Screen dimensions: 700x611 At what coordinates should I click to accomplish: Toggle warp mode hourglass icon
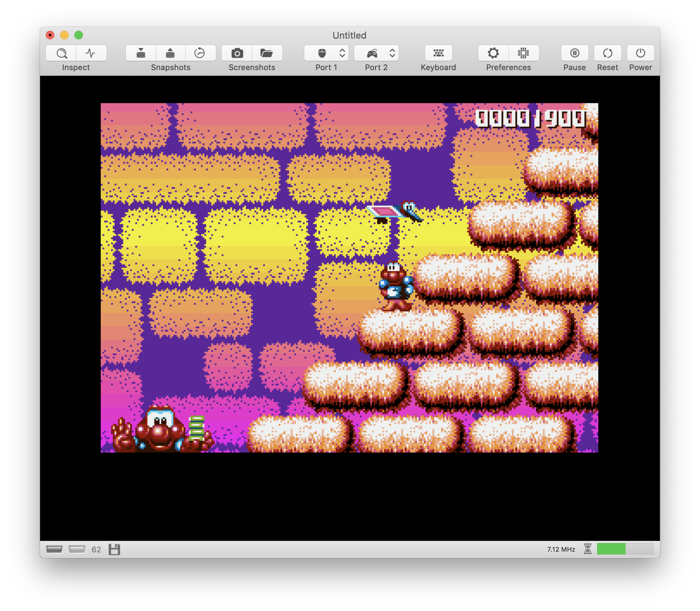click(x=588, y=549)
